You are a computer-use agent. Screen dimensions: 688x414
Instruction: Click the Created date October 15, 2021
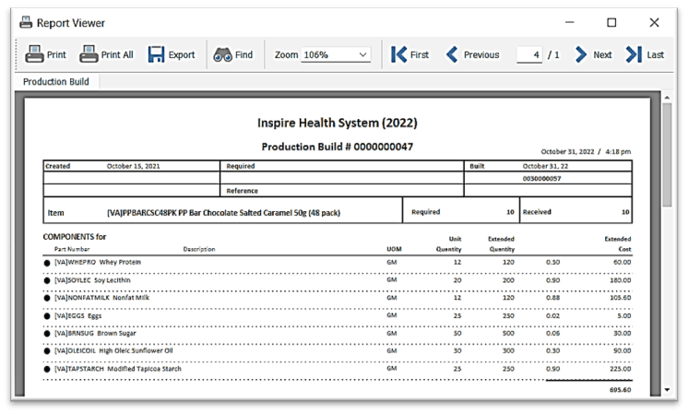(x=133, y=166)
